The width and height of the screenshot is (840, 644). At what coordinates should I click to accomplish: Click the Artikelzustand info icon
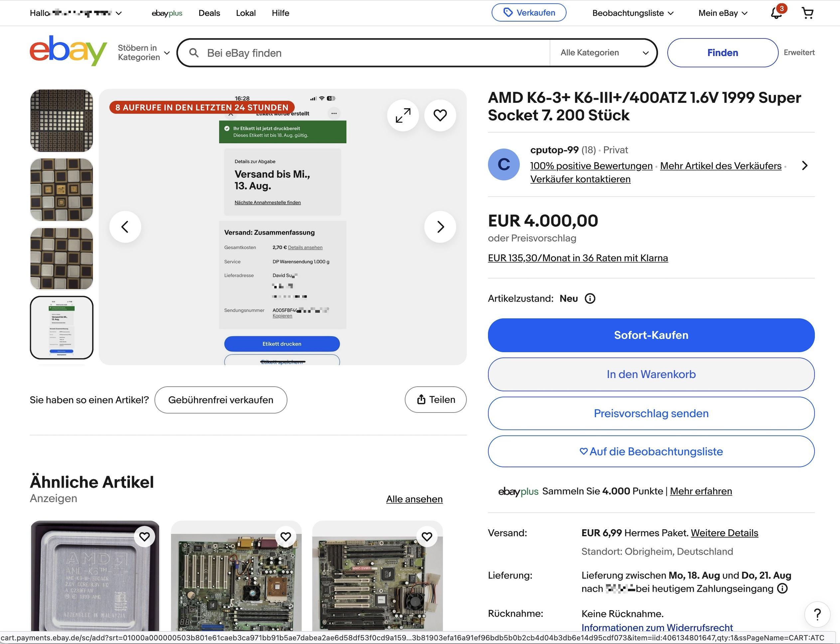click(590, 299)
